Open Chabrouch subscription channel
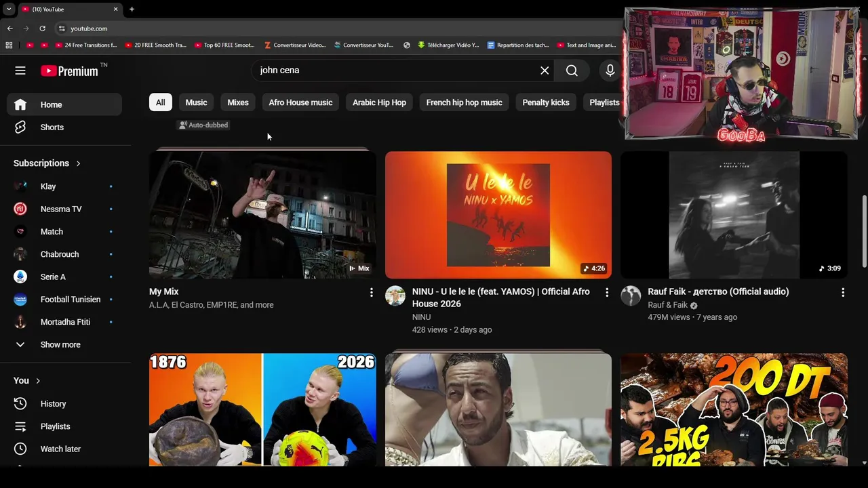868x488 pixels. [x=64, y=254]
